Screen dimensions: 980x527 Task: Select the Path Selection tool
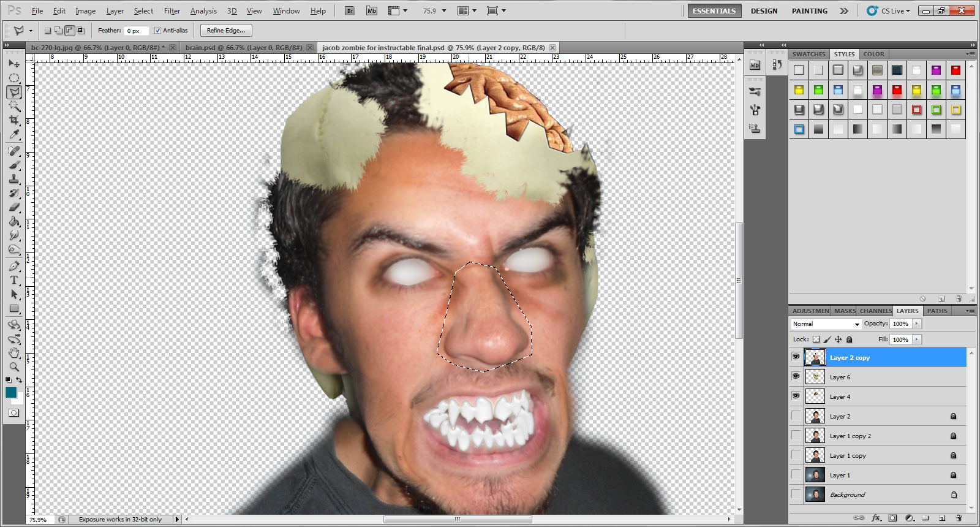tap(14, 294)
